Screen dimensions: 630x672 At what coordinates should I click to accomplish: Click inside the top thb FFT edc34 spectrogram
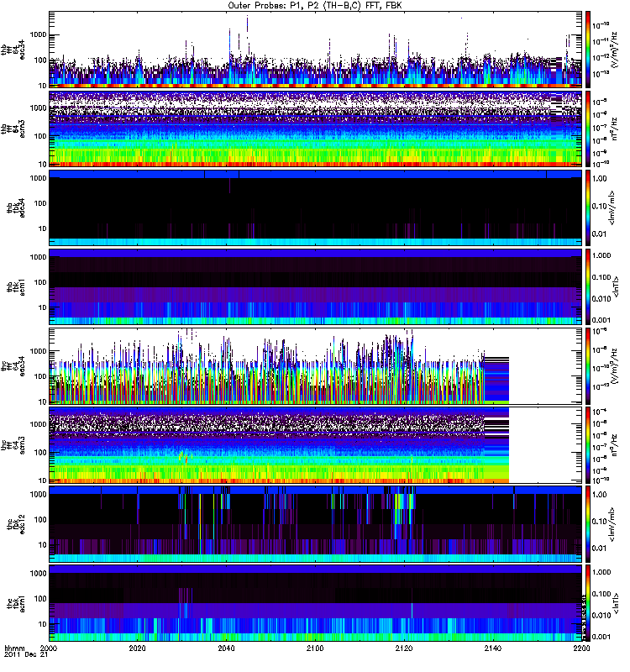[x=315, y=49]
